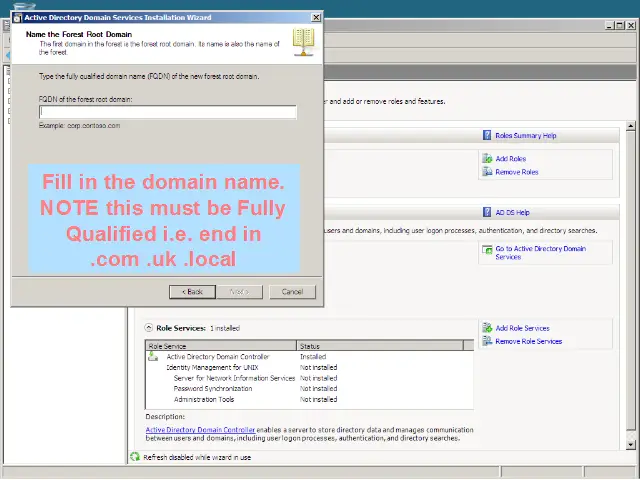The width and height of the screenshot is (640, 480).
Task: Open Go to Active Directory Domain Services link
Action: tap(540, 253)
